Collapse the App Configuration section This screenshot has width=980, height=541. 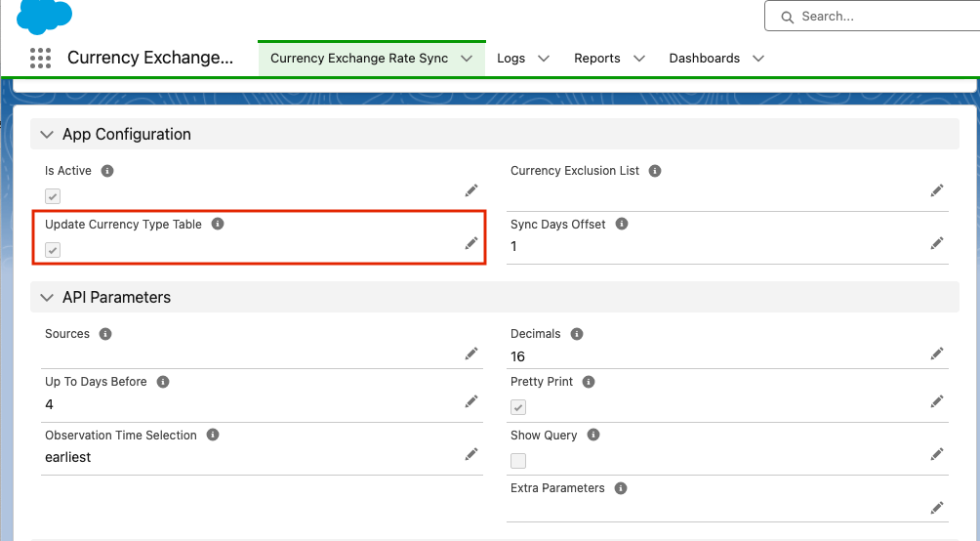[47, 135]
